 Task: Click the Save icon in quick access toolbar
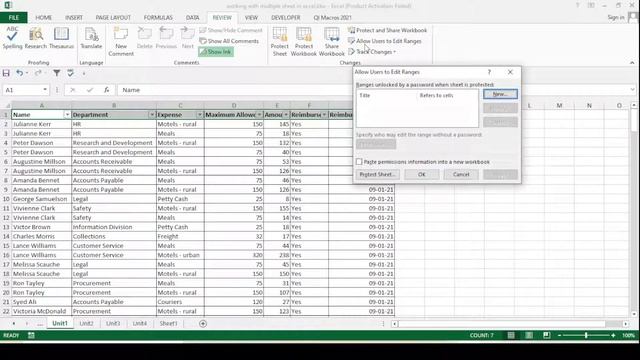pyautogui.click(x=6, y=73)
